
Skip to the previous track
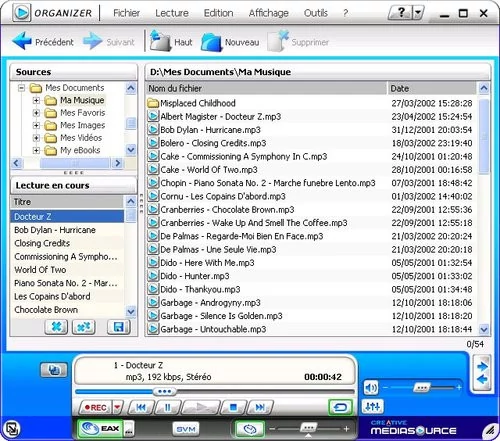coord(141,407)
